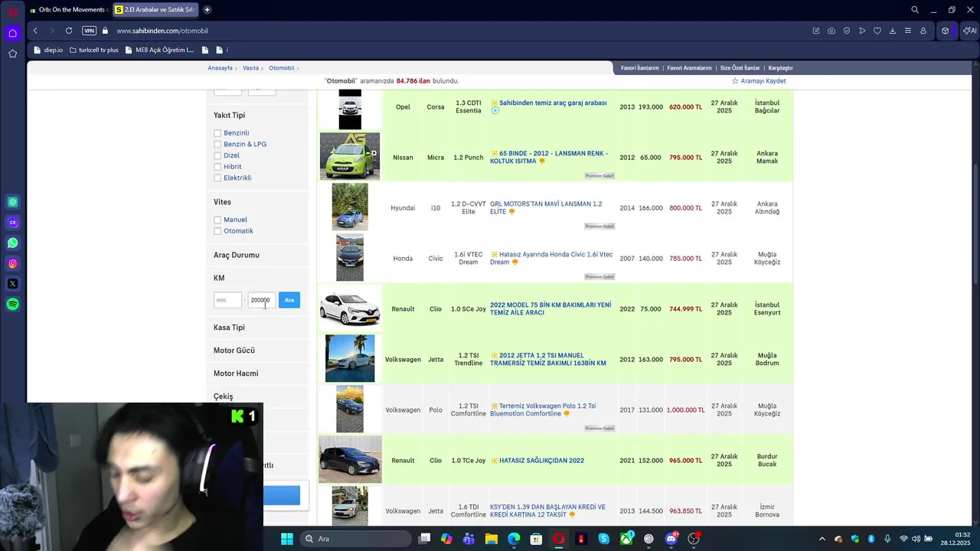Open the green Nissan Micra thumbnail
Image resolution: width=980 pixels, height=551 pixels.
[x=350, y=156]
